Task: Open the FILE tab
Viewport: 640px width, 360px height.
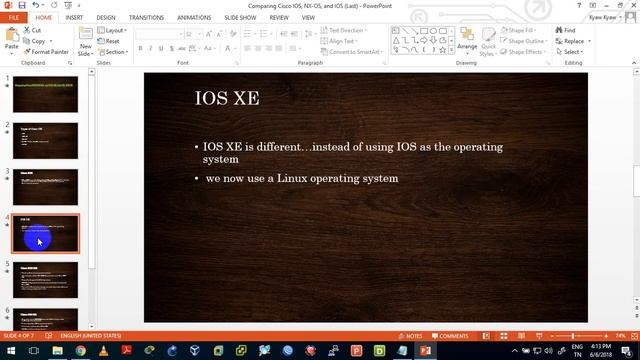Action: (x=14, y=18)
